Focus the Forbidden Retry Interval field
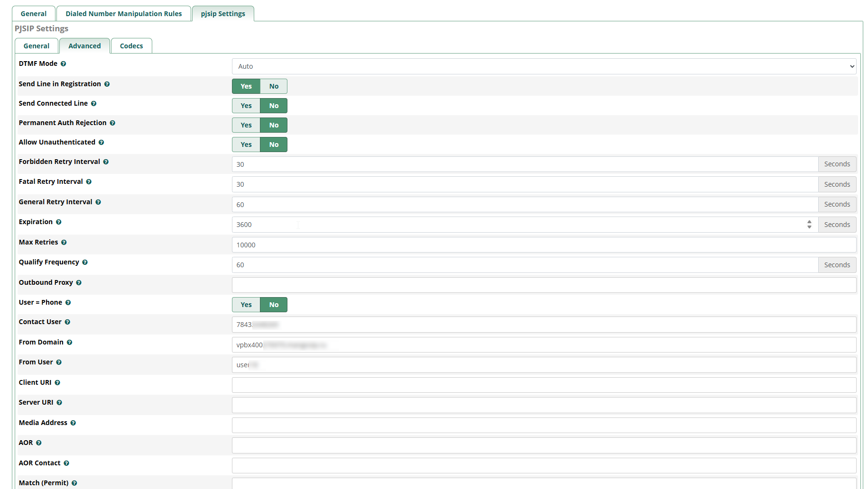868x489 pixels. tap(525, 164)
